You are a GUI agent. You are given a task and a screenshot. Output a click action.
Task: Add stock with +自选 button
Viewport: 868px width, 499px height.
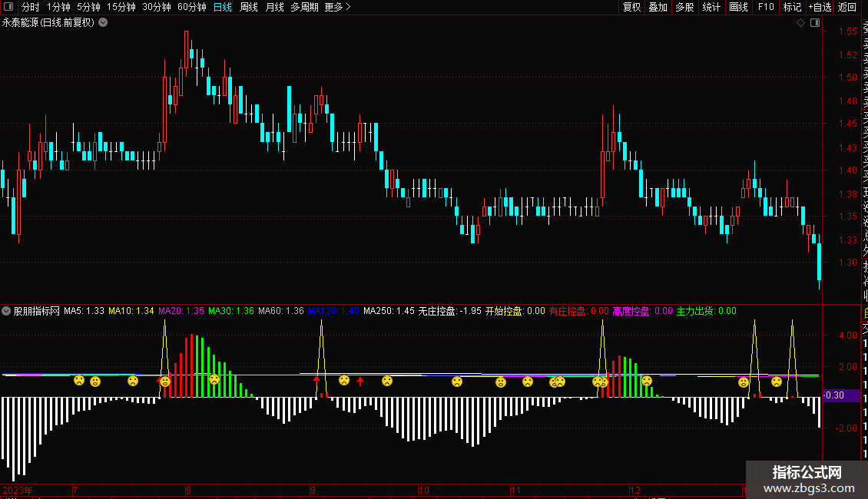[820, 7]
